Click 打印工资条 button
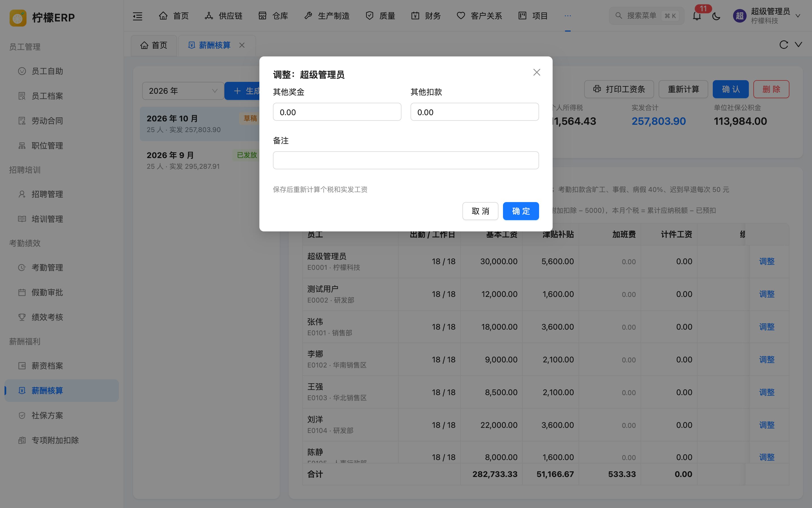Image resolution: width=812 pixels, height=508 pixels. pos(619,89)
